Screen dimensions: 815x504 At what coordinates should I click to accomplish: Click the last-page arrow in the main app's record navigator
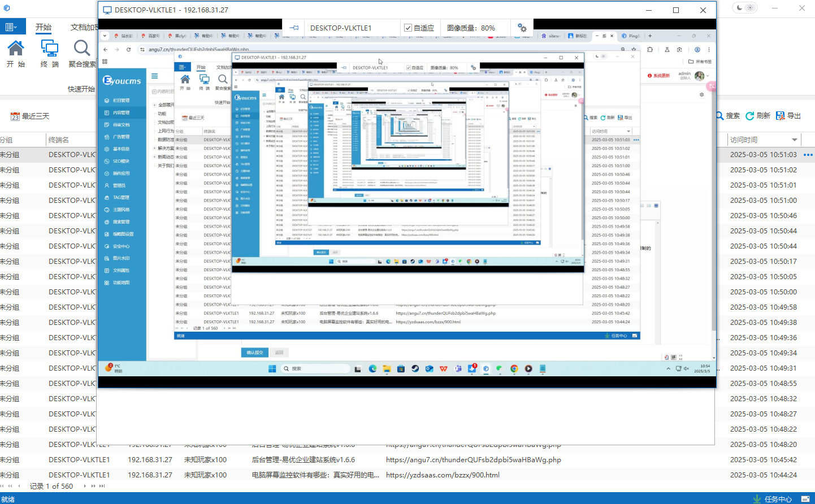tap(102, 486)
